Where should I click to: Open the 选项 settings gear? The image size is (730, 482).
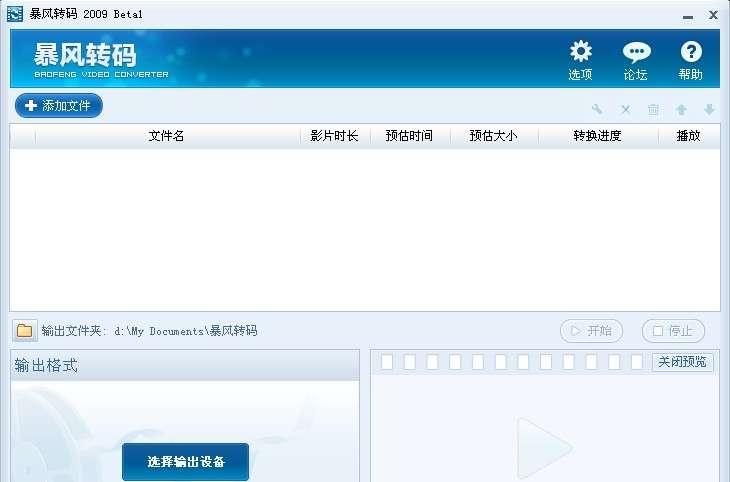(x=580, y=61)
